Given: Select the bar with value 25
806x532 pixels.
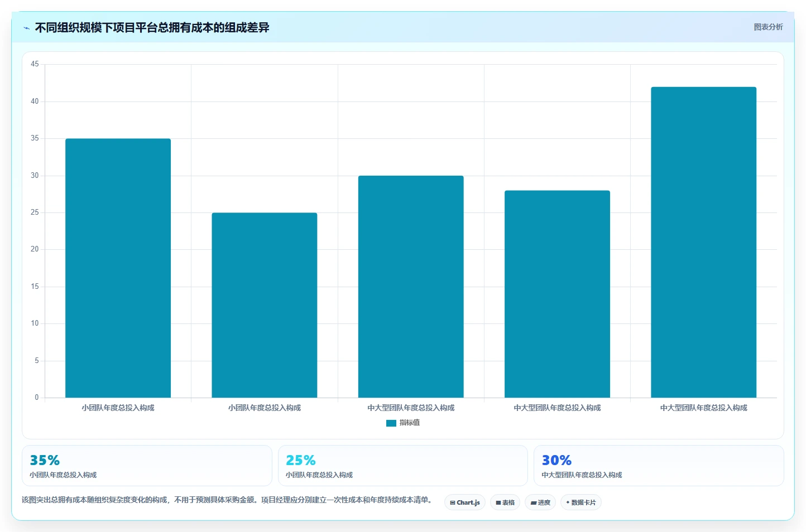Looking at the screenshot, I should (x=265, y=305).
